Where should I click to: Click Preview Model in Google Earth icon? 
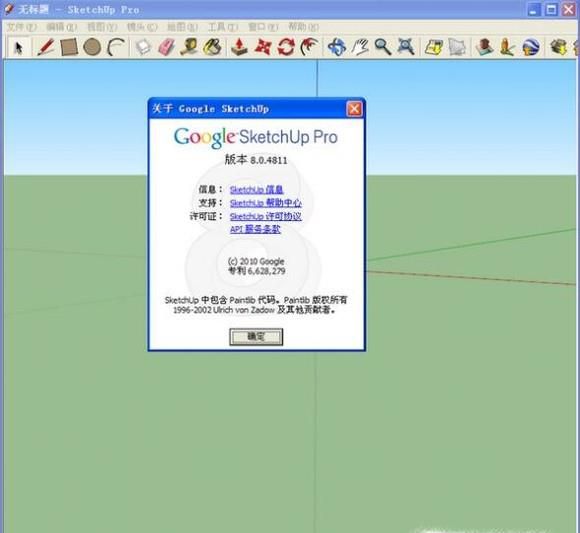[x=531, y=47]
